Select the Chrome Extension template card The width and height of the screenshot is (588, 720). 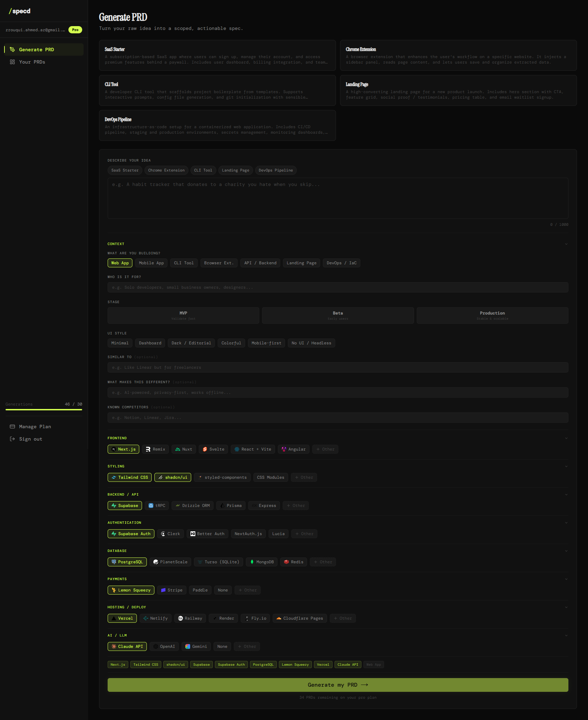[x=458, y=55]
